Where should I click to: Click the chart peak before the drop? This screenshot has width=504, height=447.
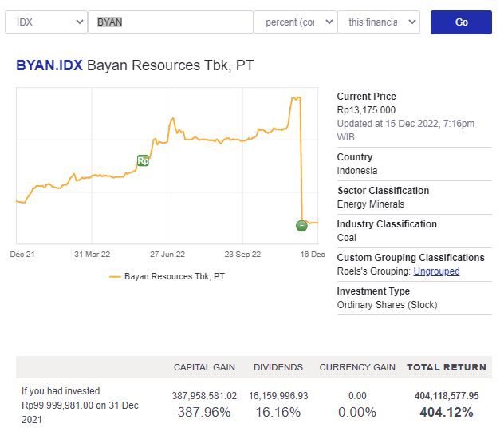295,97
